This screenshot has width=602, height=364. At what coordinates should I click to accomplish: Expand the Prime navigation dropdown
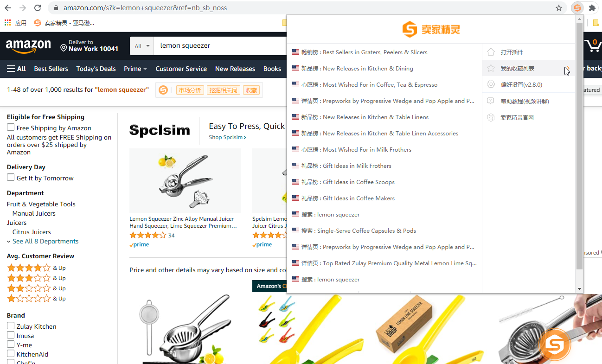click(x=135, y=69)
